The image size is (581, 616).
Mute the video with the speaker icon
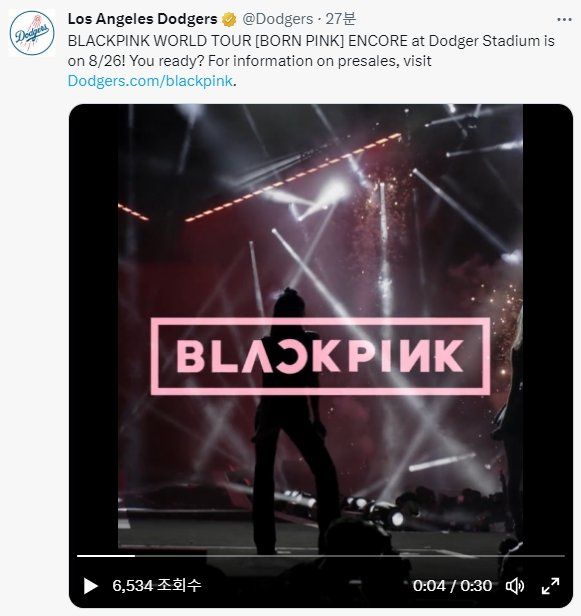pos(515,586)
